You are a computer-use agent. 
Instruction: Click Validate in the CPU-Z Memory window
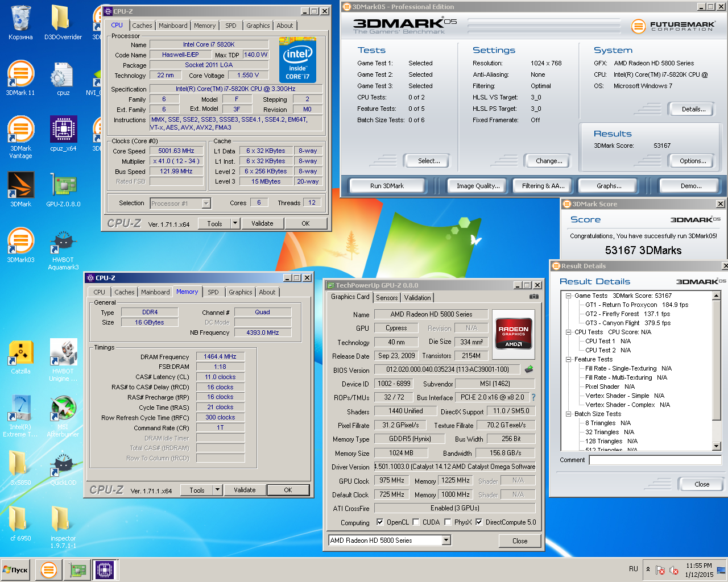245,490
